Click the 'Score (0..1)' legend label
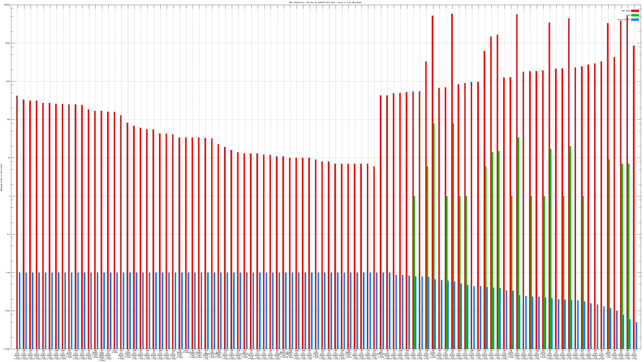 [624, 20]
